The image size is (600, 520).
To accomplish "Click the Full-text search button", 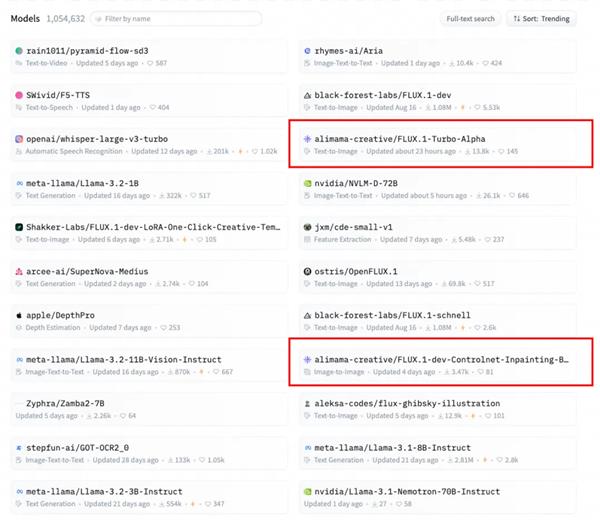I will coord(470,19).
